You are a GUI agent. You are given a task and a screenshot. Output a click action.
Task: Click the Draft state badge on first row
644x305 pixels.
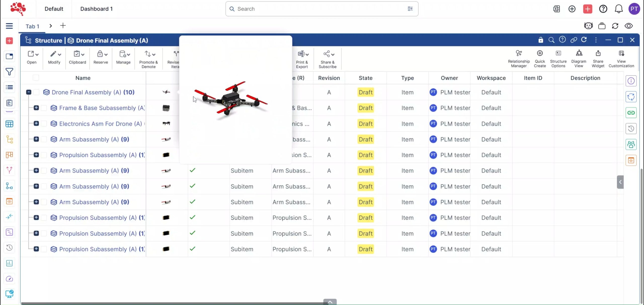point(365,92)
